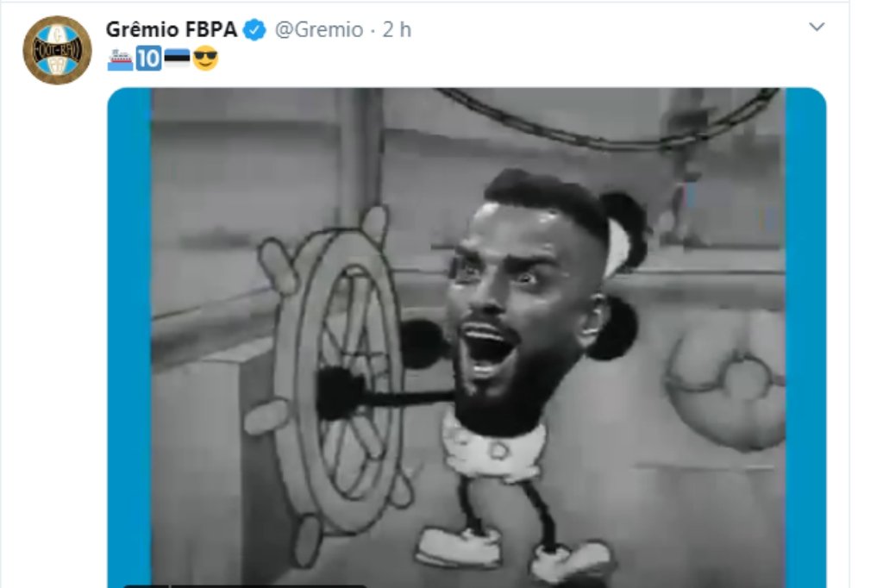The height and width of the screenshot is (588, 883).
Task: Open the Grêmio club crest avatar
Action: [57, 50]
